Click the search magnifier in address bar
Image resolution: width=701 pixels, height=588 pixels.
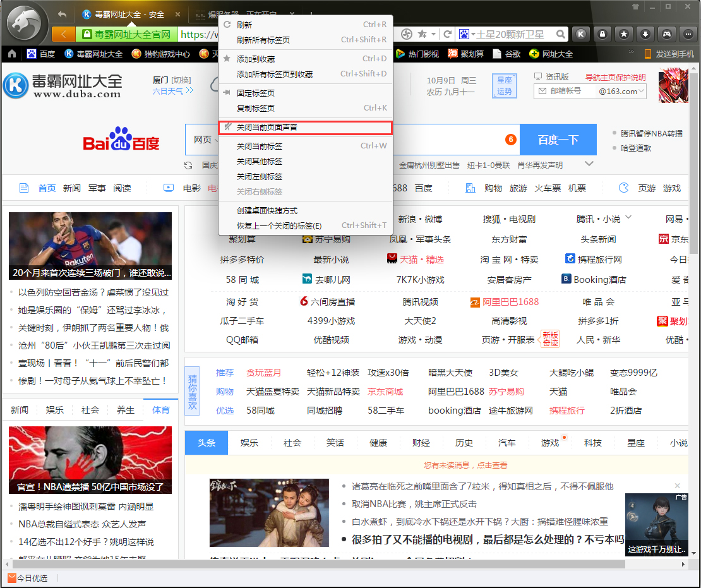click(x=560, y=34)
